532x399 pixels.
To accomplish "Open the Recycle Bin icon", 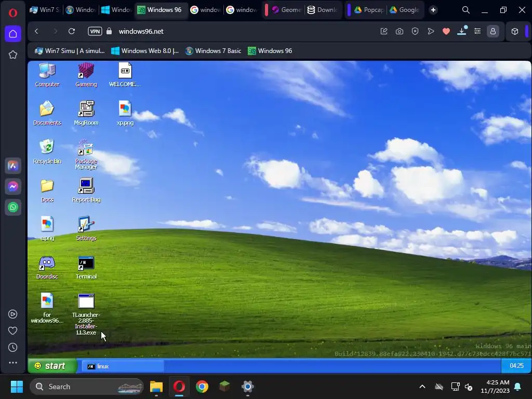I will coord(47,152).
